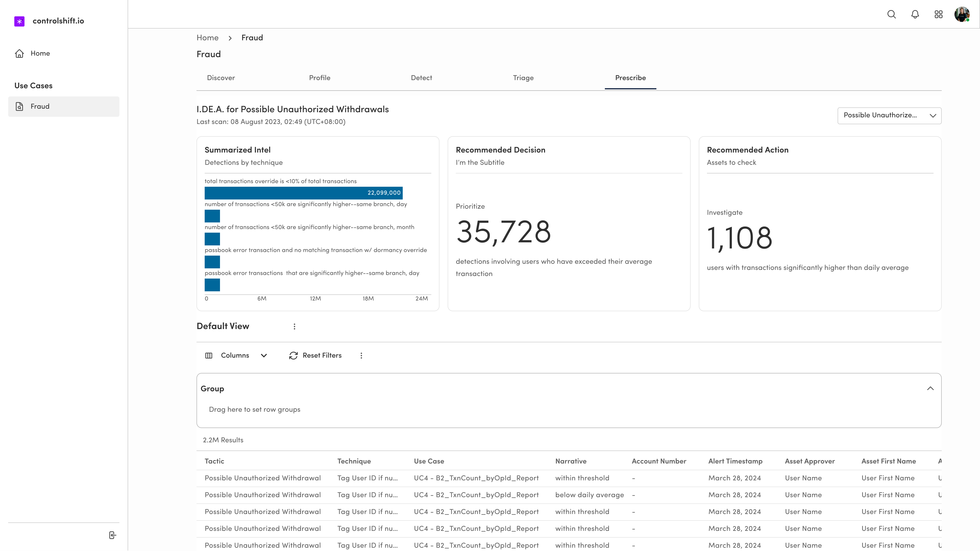Click the Fraud document icon in sidebar
The image size is (980, 551).
pos(19,106)
